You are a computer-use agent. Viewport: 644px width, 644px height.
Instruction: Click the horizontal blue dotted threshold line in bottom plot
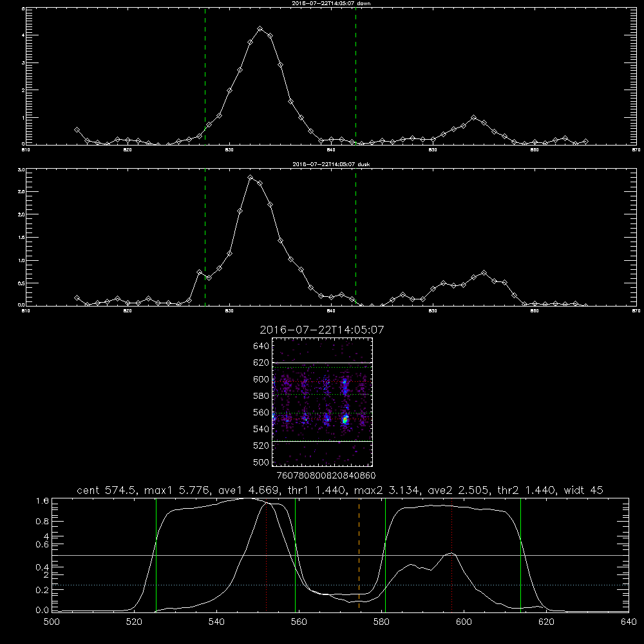(340, 585)
